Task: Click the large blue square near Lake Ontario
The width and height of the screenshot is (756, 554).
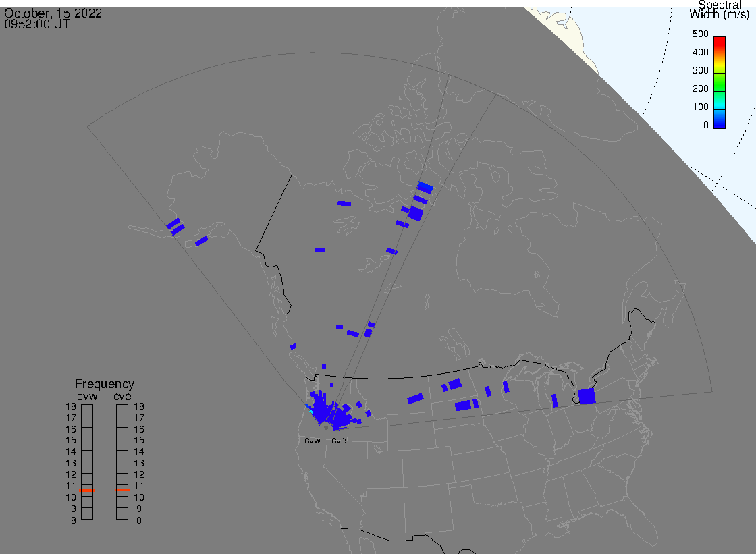Action: (587, 396)
